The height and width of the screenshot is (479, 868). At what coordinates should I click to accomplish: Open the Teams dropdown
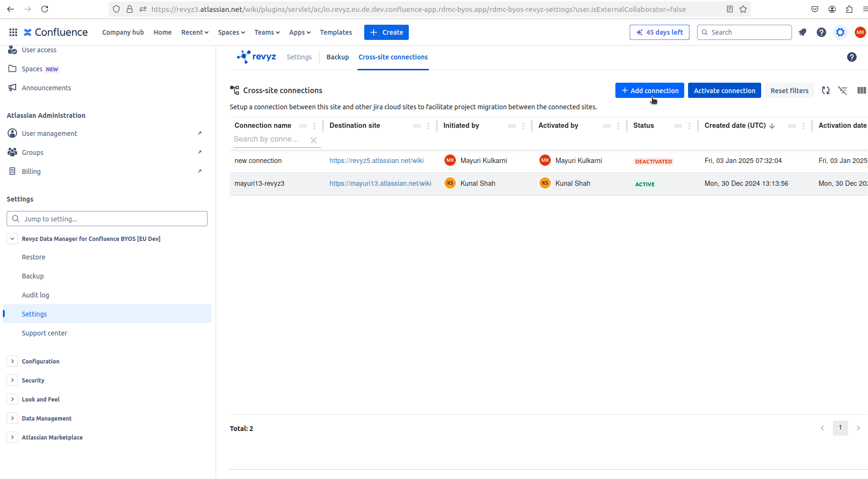click(x=267, y=32)
